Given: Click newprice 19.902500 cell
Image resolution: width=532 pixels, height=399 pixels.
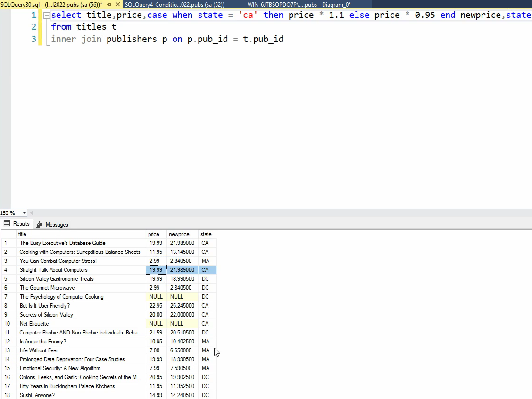Looking at the screenshot, I should click(x=182, y=377).
